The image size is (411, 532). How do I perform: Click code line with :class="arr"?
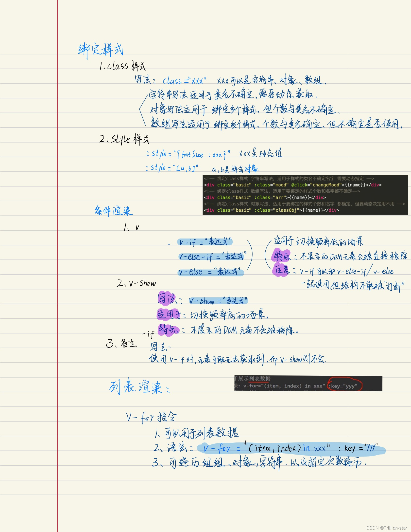coord(265,197)
